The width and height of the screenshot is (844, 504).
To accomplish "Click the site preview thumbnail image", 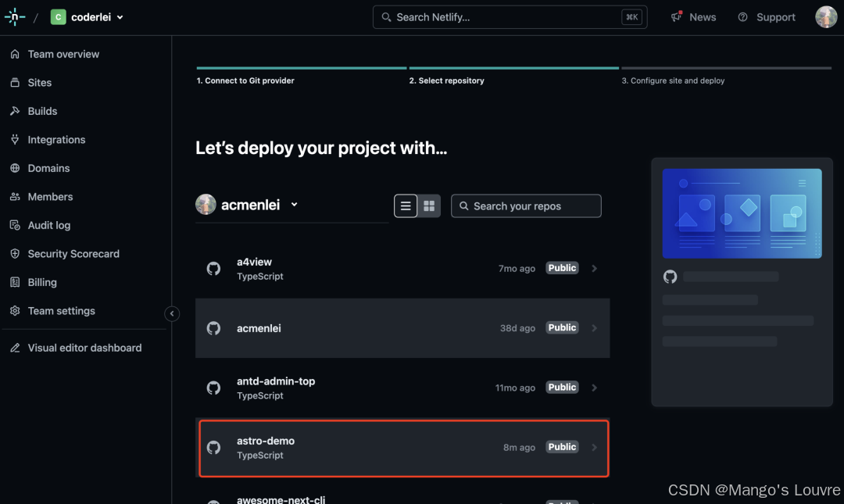I will click(x=742, y=213).
